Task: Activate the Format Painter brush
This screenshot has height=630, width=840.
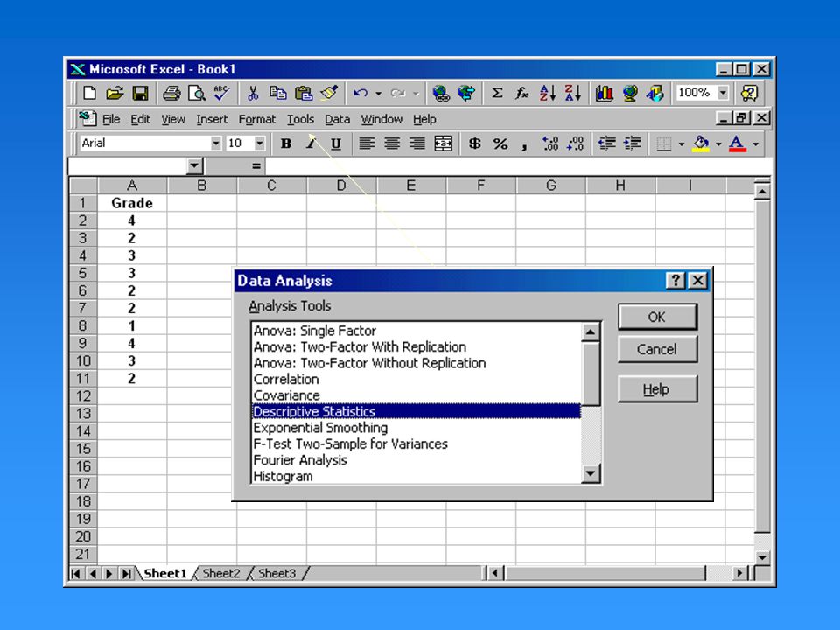Action: tap(329, 94)
